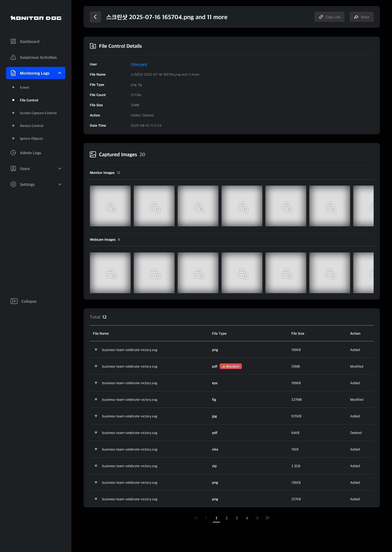
Task: Open Admin Logs in the sidebar
Action: pyautogui.click(x=30, y=153)
